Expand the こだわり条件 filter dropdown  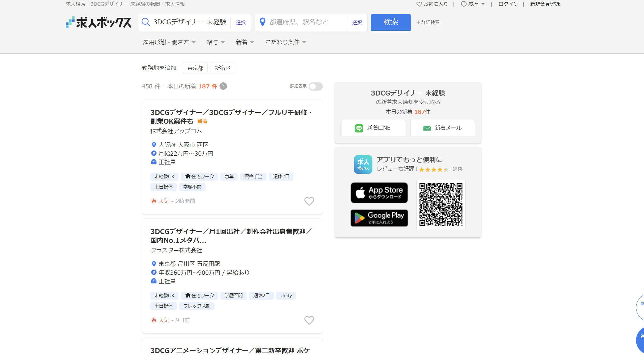pos(286,42)
